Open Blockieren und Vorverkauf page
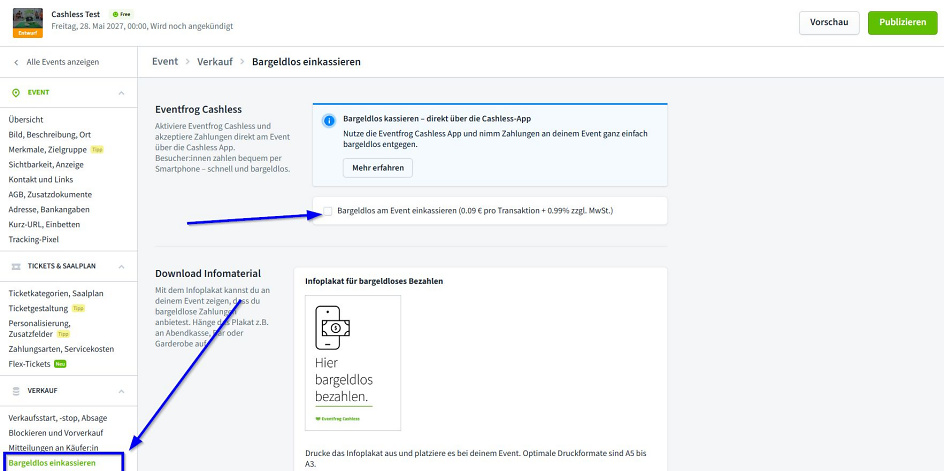Viewport: 944px width, 471px height. [56, 433]
